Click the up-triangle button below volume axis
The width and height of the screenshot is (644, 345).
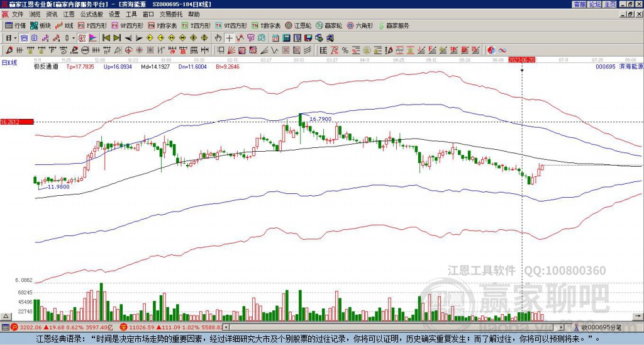(x=6, y=316)
